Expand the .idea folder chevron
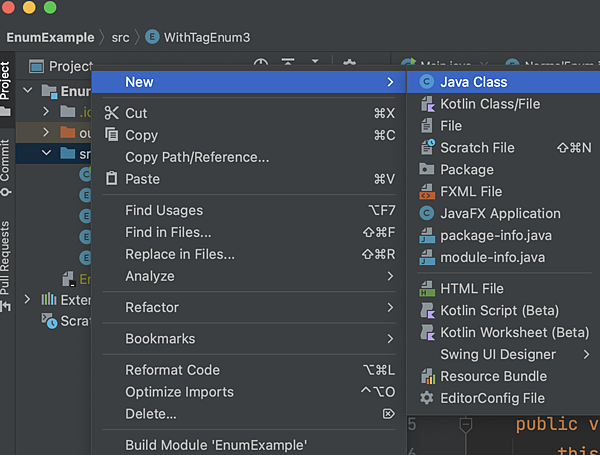The image size is (600, 455). click(46, 111)
